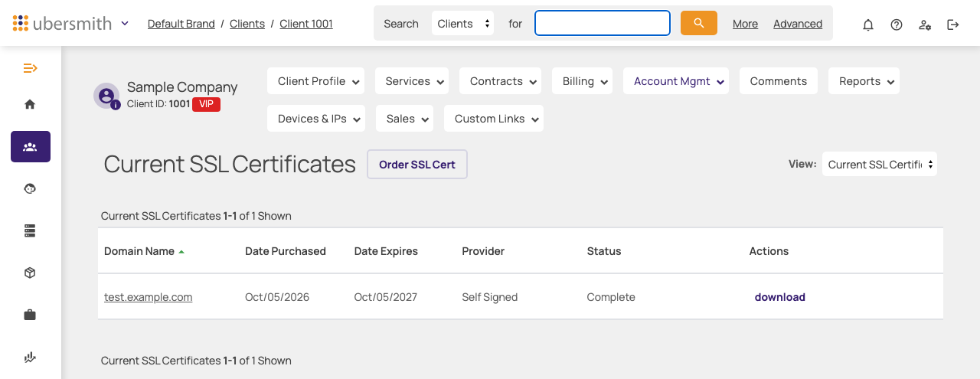
Task: Sort by Date Purchased column header
Action: (286, 251)
